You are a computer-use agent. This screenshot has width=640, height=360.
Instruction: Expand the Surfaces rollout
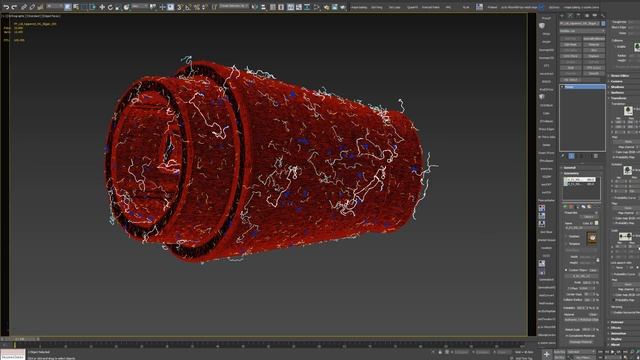pos(624,92)
